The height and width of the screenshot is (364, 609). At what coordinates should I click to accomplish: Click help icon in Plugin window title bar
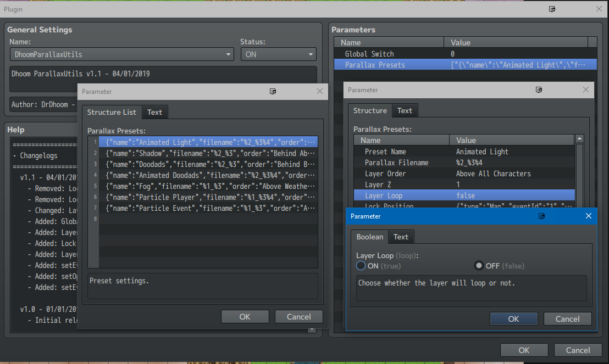coord(552,9)
